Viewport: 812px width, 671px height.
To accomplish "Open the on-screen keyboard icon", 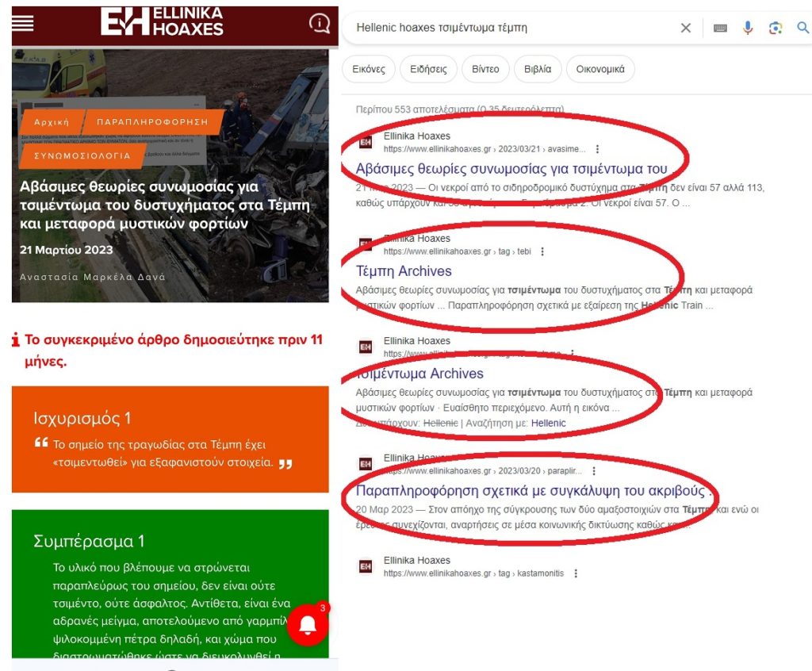I will [x=720, y=28].
